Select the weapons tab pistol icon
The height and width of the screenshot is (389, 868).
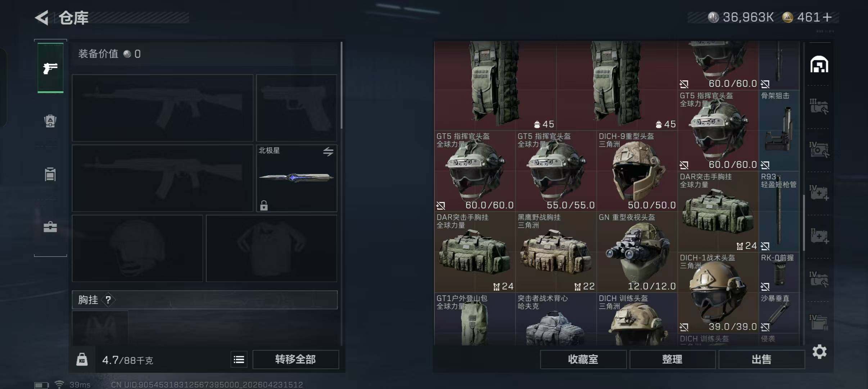tap(50, 68)
